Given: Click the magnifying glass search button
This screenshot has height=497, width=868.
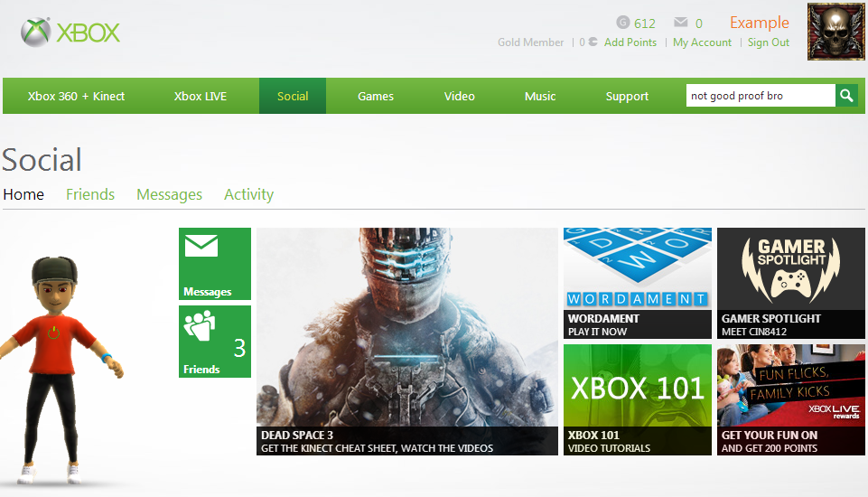Looking at the screenshot, I should pos(846,95).
